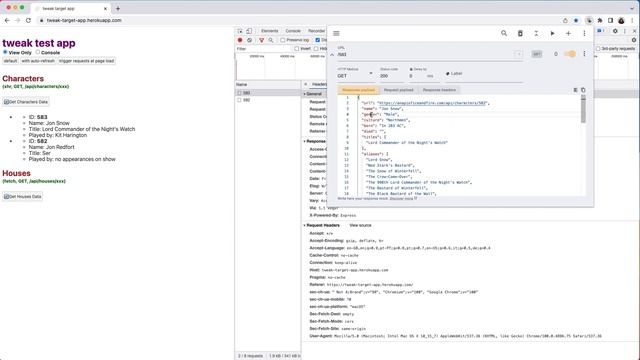Clear the network log icon
Viewport: 640px width, 360px height.
(249, 40)
